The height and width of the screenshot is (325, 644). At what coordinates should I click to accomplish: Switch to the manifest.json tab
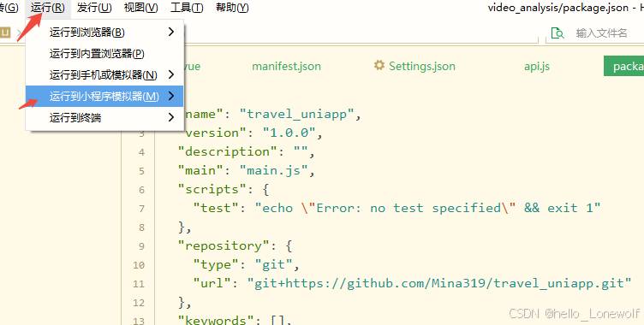pyautogui.click(x=286, y=67)
